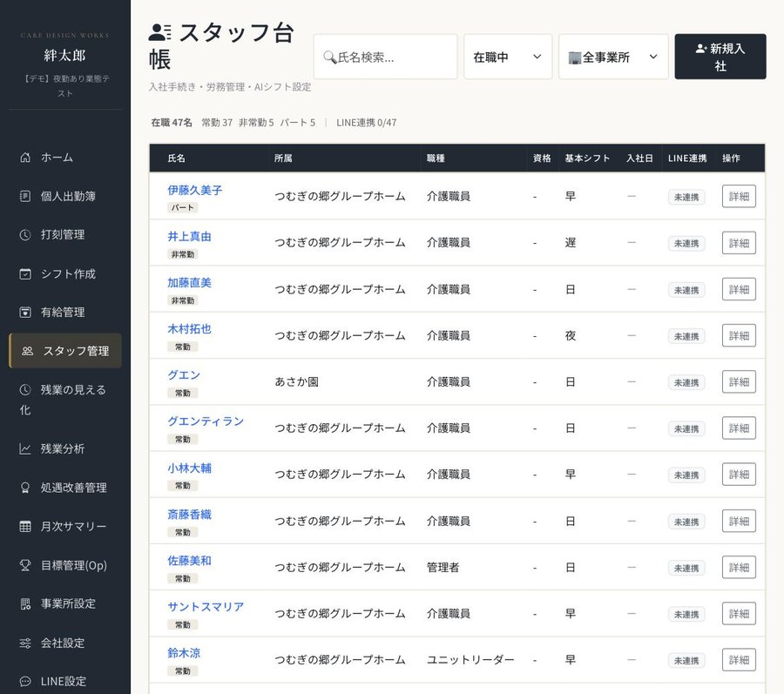
Task: Click the 夜 shift in 木村拓也 row
Action: pos(570,335)
